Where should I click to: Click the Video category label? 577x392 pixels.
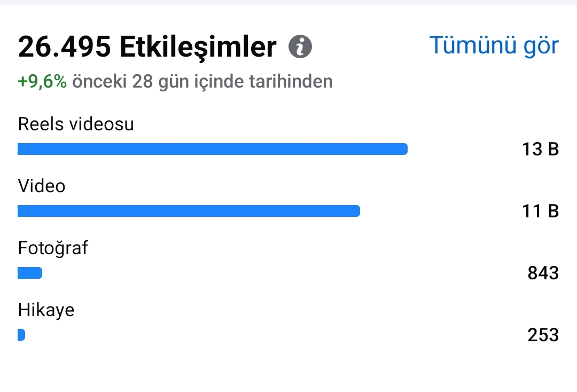point(42,186)
